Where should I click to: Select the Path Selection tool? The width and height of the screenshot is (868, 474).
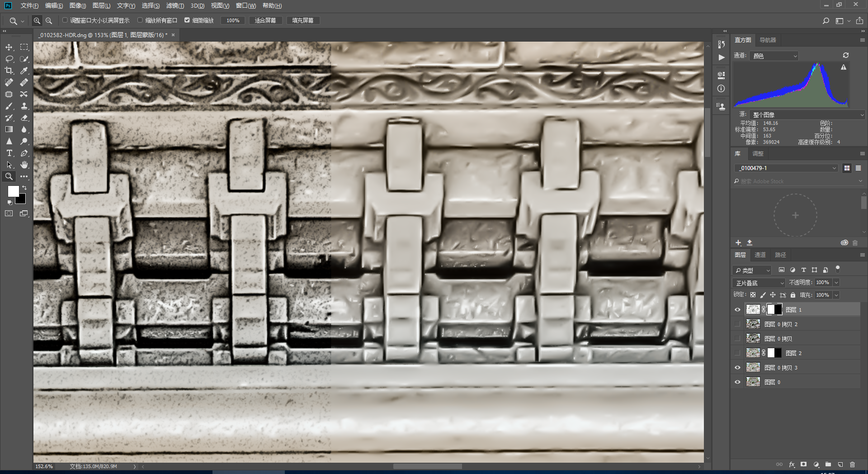click(9, 165)
